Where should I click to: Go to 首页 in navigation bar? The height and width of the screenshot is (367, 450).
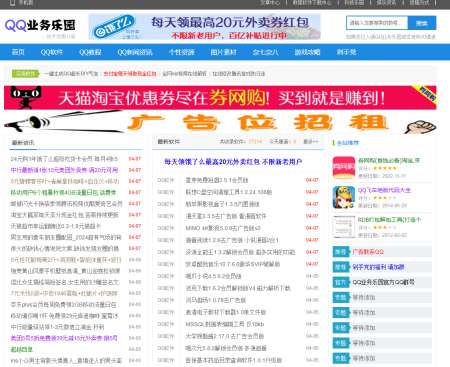pyautogui.click(x=18, y=52)
